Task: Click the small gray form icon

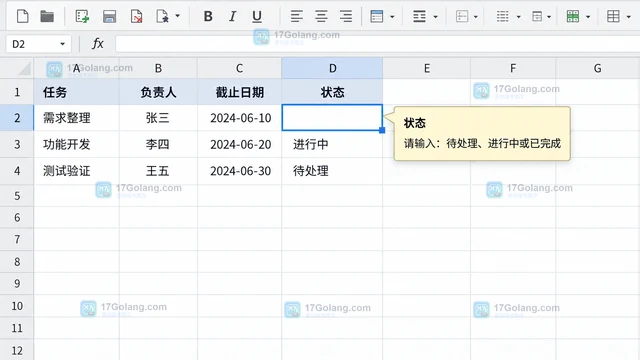Action: point(537,16)
